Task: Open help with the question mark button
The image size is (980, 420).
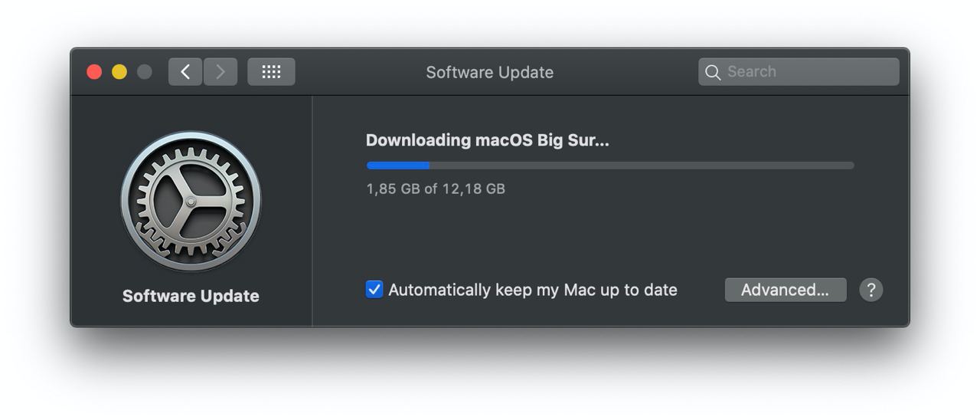Action: (871, 290)
